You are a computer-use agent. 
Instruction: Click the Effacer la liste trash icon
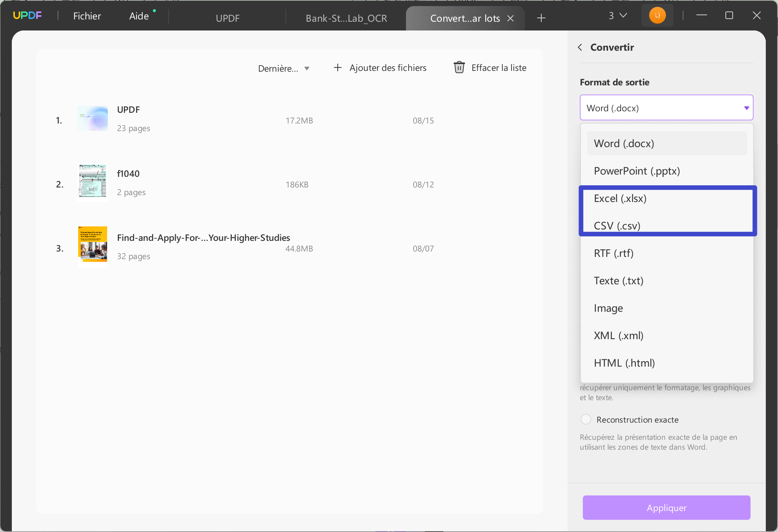[x=459, y=67]
